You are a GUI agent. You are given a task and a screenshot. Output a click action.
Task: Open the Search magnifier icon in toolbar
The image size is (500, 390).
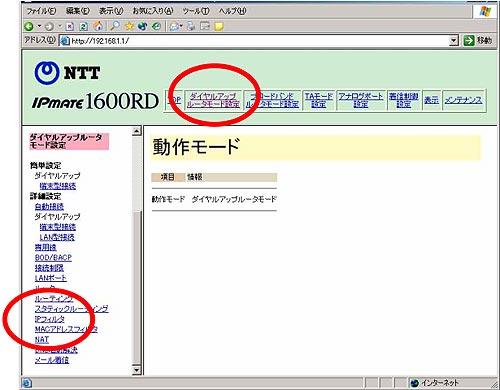click(115, 26)
